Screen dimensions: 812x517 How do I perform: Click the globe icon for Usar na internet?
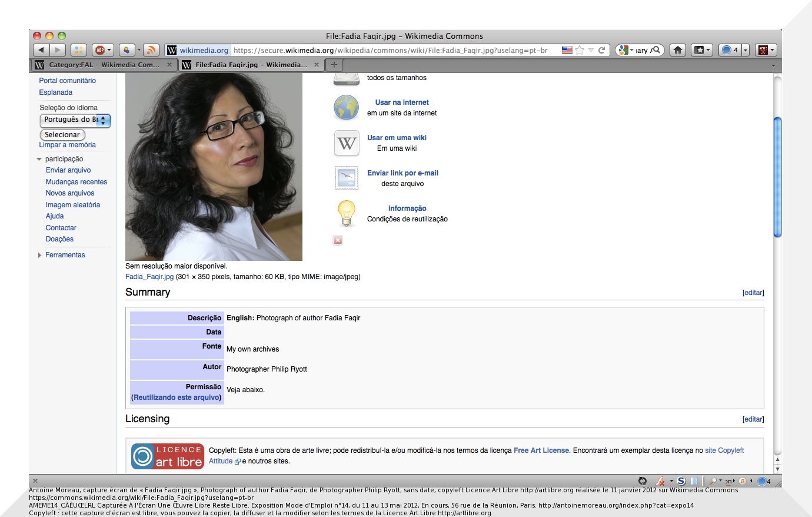click(x=346, y=108)
